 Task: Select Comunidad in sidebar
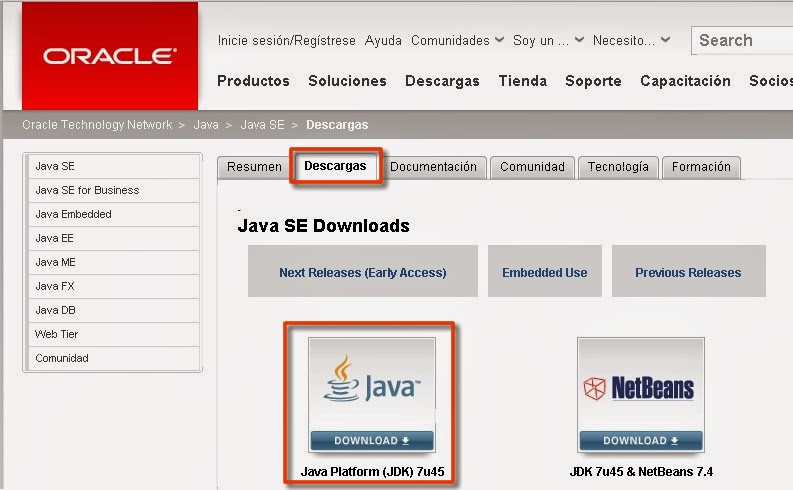tap(114, 359)
